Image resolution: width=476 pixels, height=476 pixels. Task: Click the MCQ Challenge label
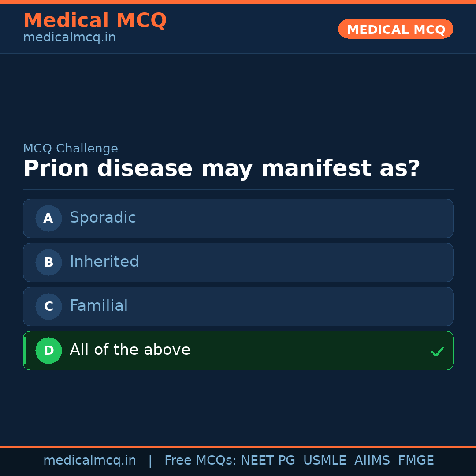pyautogui.click(x=71, y=149)
